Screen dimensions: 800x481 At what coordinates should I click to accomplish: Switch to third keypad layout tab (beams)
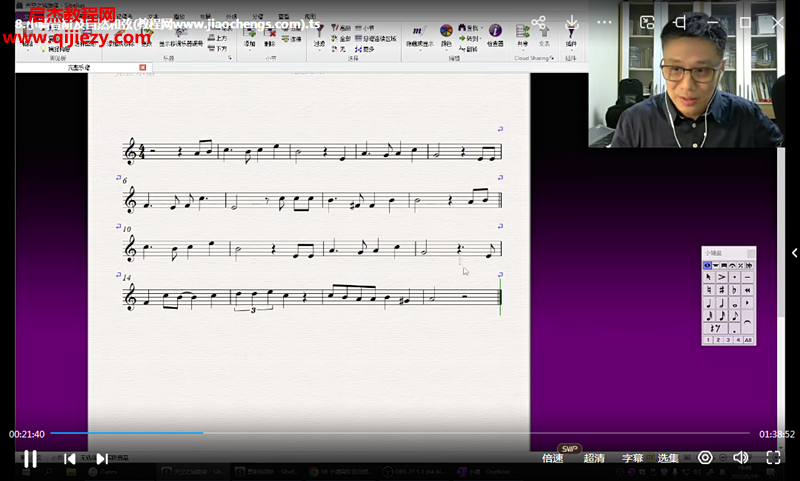coord(724,265)
